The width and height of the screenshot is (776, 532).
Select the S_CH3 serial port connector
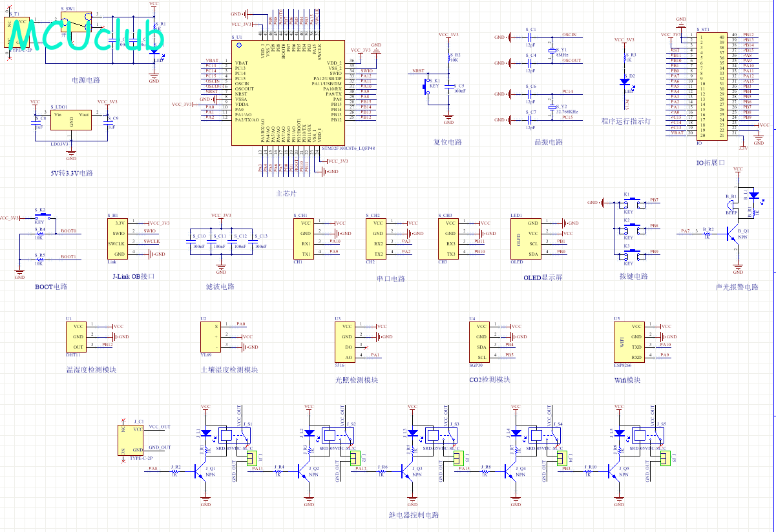pyautogui.click(x=448, y=238)
